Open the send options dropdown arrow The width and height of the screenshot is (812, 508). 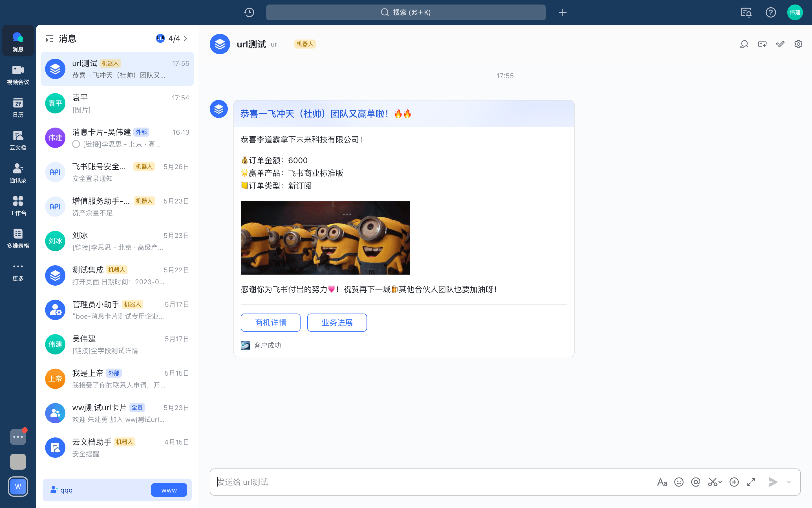[789, 482]
